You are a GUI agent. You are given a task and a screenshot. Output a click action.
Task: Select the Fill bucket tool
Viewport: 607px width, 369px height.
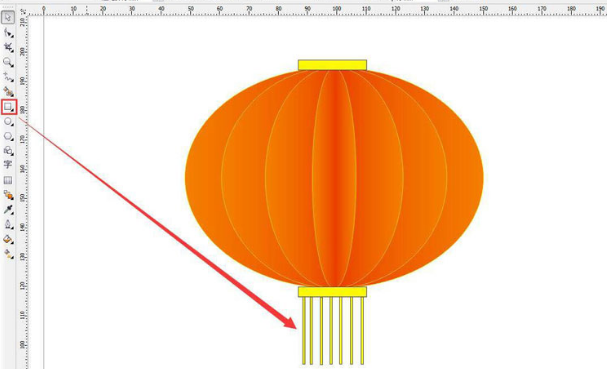coord(8,240)
